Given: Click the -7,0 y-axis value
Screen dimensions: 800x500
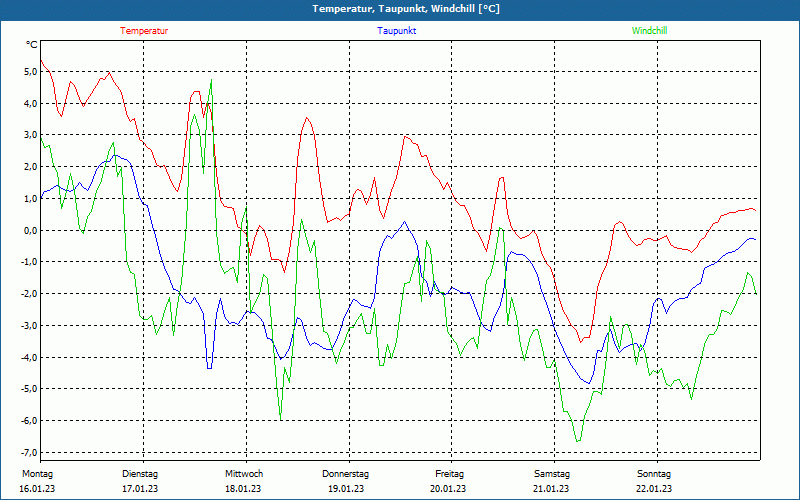Looking at the screenshot, I should 30,453.
